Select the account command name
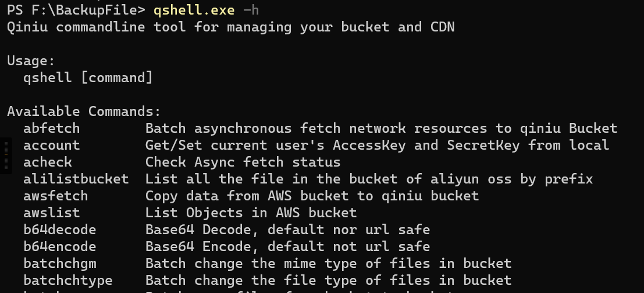 tap(51, 145)
